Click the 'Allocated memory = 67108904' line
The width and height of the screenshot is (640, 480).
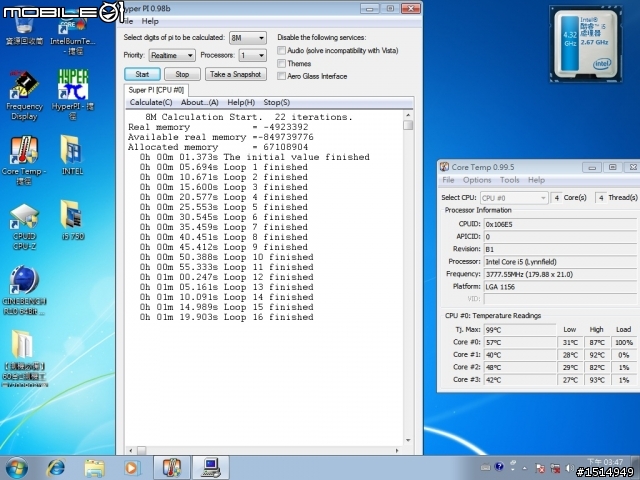click(218, 147)
